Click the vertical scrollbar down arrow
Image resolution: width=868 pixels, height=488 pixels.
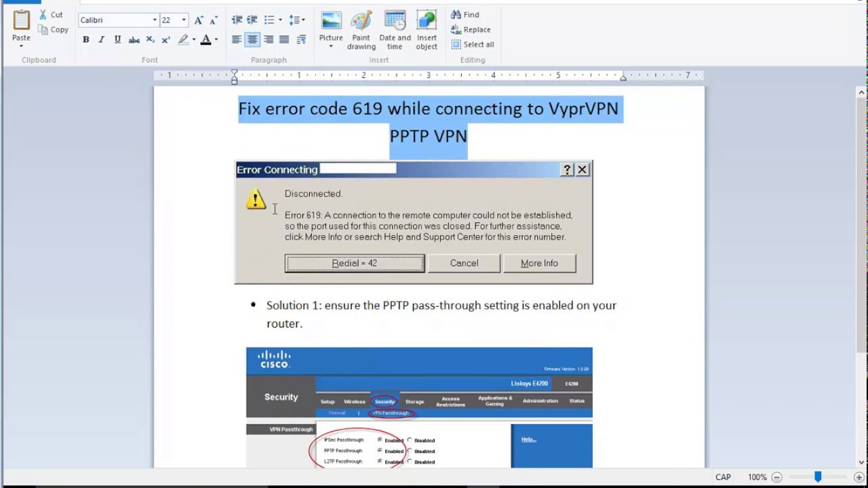862,463
